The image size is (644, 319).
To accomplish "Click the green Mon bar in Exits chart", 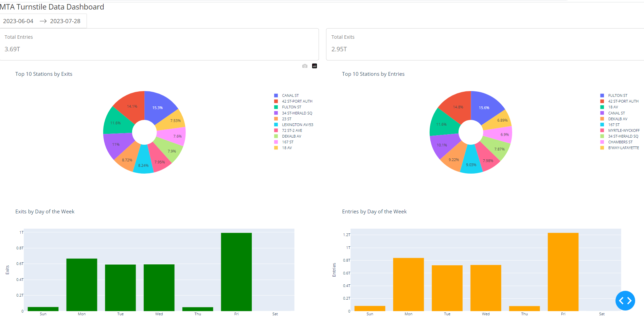I will (x=82, y=285).
